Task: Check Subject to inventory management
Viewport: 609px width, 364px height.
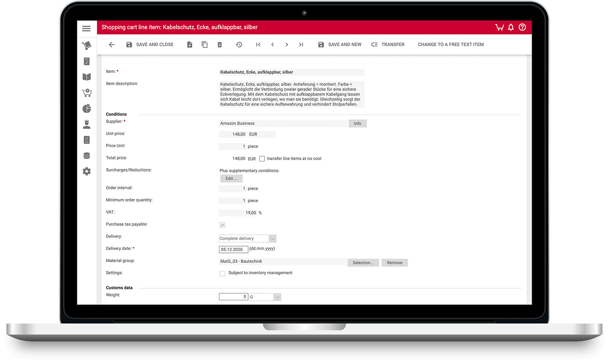Action: (x=222, y=273)
